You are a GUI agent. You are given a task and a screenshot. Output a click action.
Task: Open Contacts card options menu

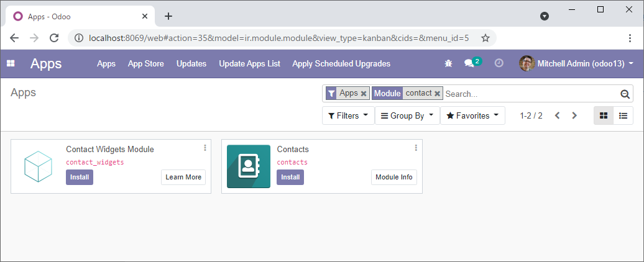coord(416,148)
